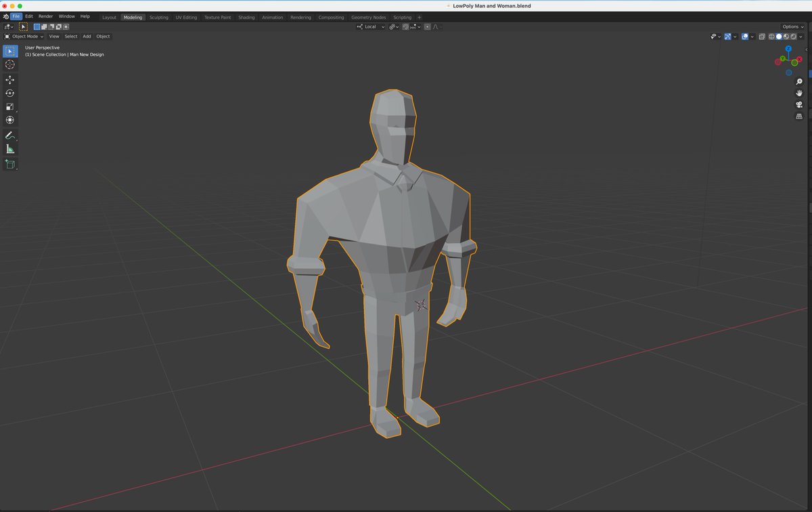Click the Blender logo menu icon
This screenshot has height=512, width=812.
tap(5, 16)
